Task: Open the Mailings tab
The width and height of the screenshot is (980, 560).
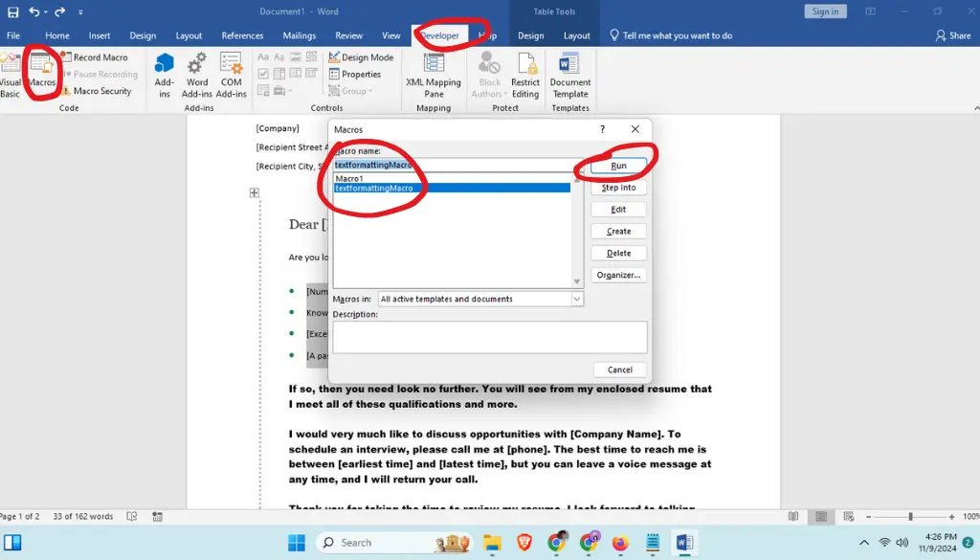Action: (x=300, y=35)
